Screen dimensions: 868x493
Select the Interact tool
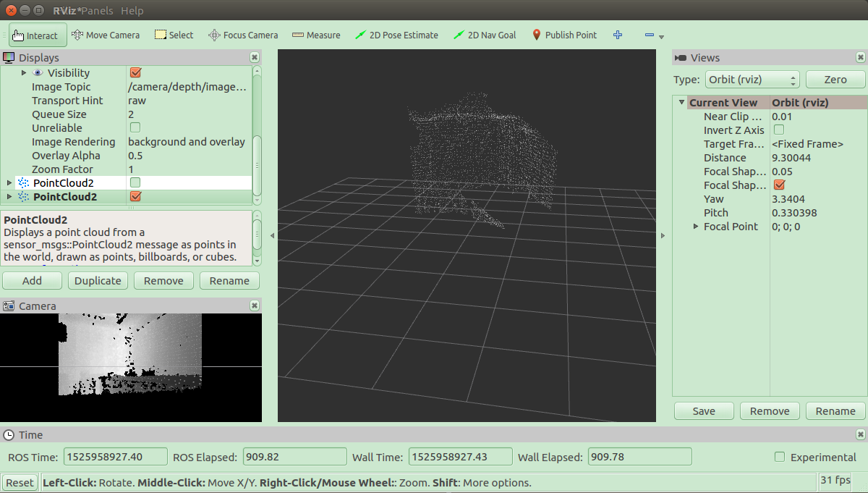tap(38, 35)
